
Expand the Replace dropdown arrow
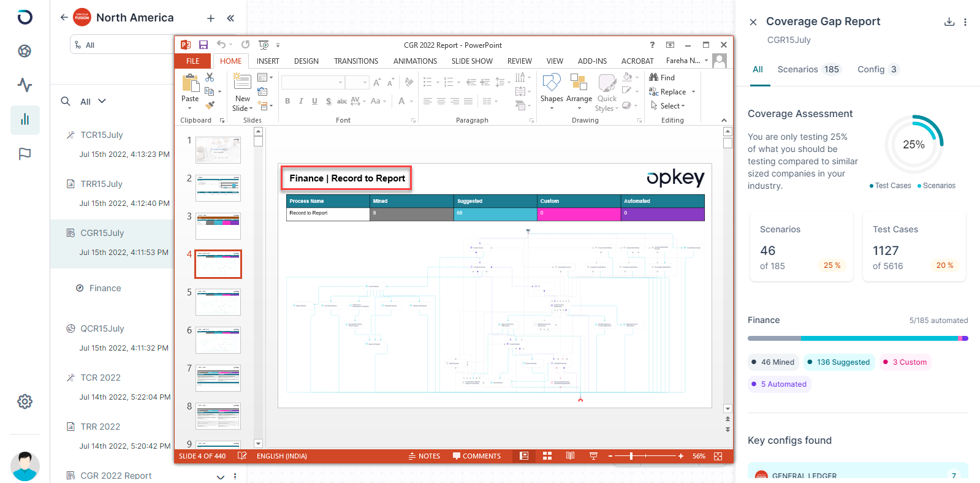click(x=693, y=92)
